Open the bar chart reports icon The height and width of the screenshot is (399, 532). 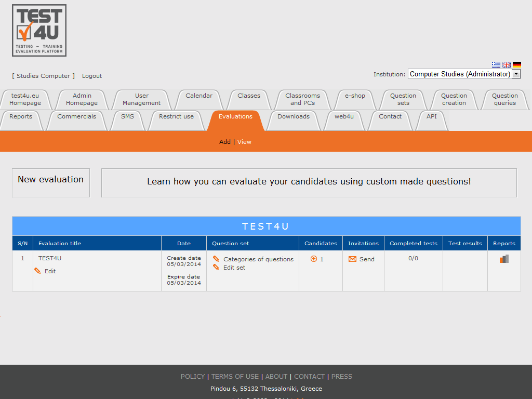pyautogui.click(x=504, y=259)
